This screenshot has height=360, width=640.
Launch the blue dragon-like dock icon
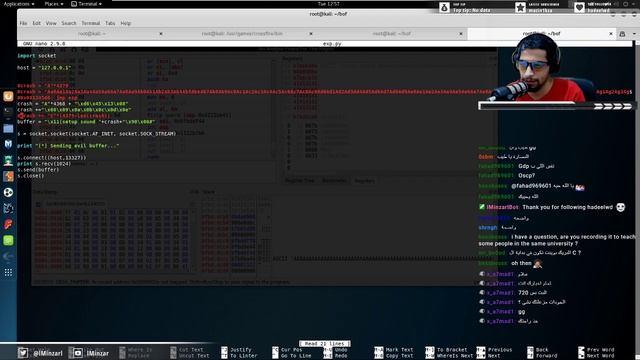point(8,208)
